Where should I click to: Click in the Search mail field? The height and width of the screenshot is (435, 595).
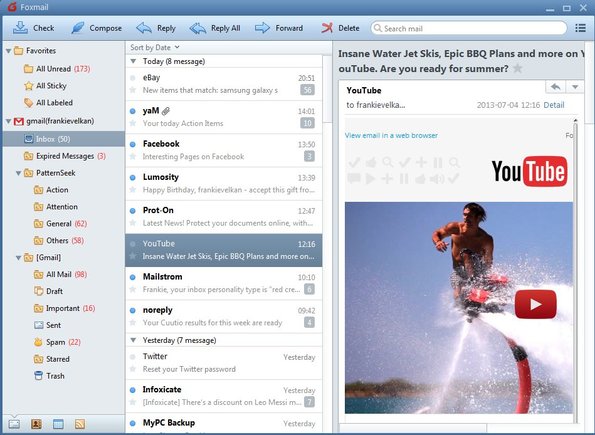pos(469,28)
